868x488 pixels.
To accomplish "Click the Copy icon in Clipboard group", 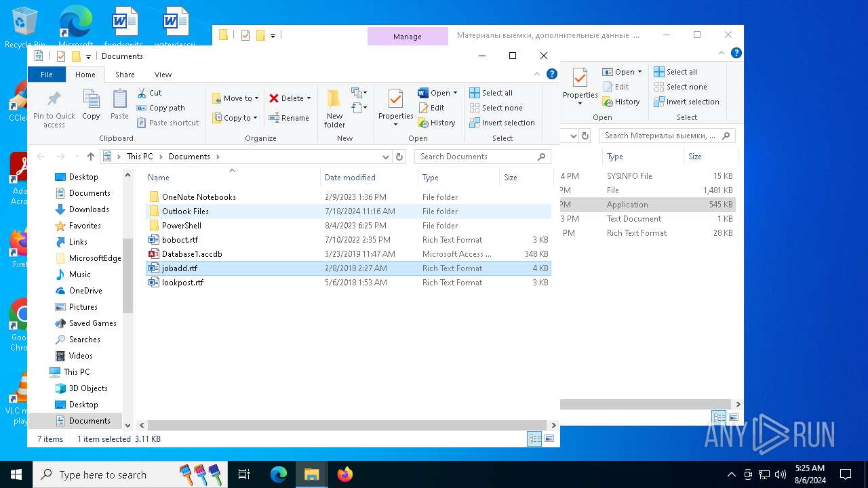I will point(91,105).
